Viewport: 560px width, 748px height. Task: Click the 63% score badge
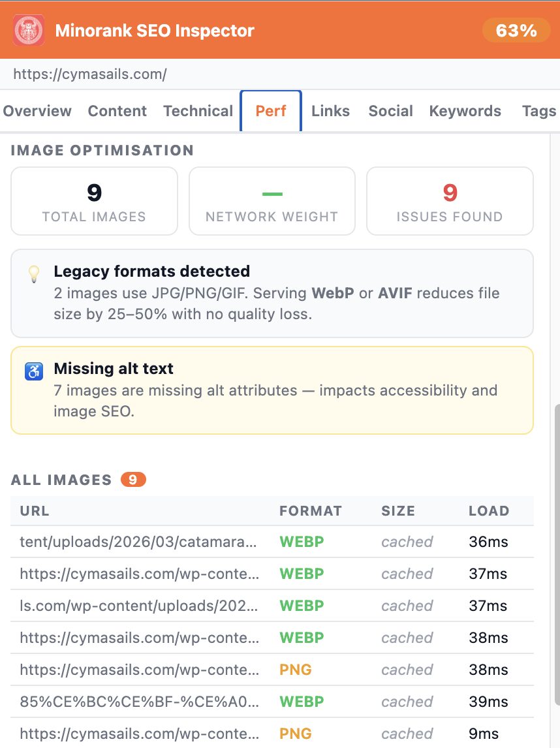[516, 31]
